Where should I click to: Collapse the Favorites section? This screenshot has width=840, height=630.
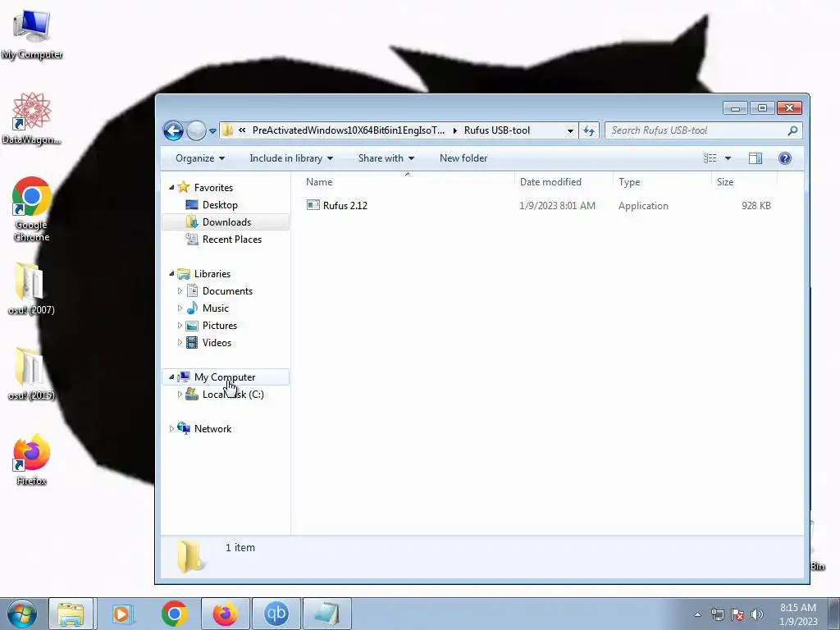click(171, 187)
